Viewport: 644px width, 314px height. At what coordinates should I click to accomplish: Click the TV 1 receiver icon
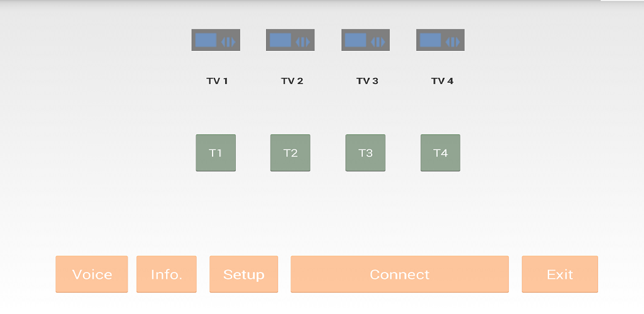click(x=216, y=40)
